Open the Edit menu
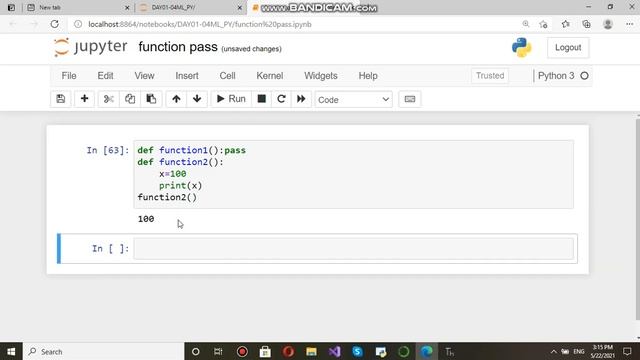This screenshot has width=640, height=360. (x=105, y=76)
